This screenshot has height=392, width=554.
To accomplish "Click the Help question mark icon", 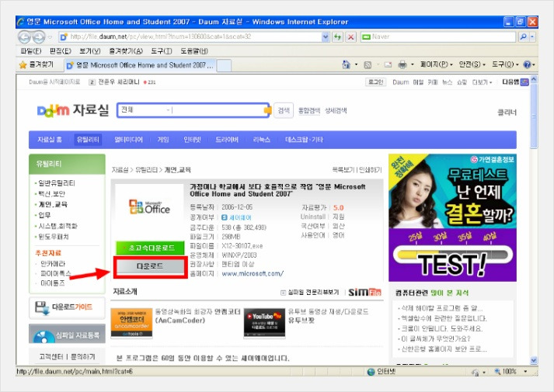I will pyautogui.click(x=527, y=64).
